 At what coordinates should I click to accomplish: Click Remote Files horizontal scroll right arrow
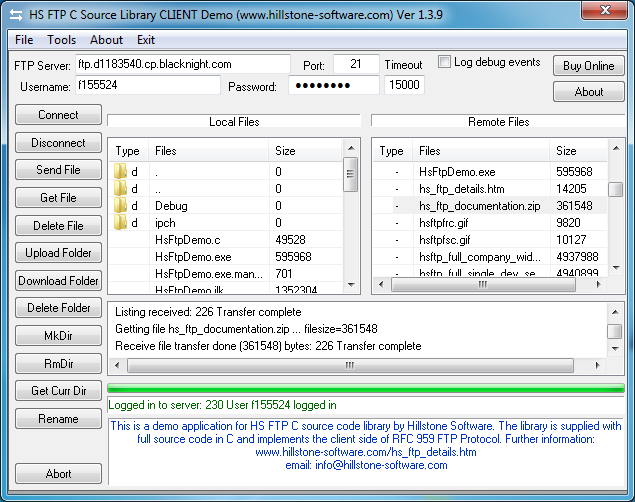click(599, 285)
